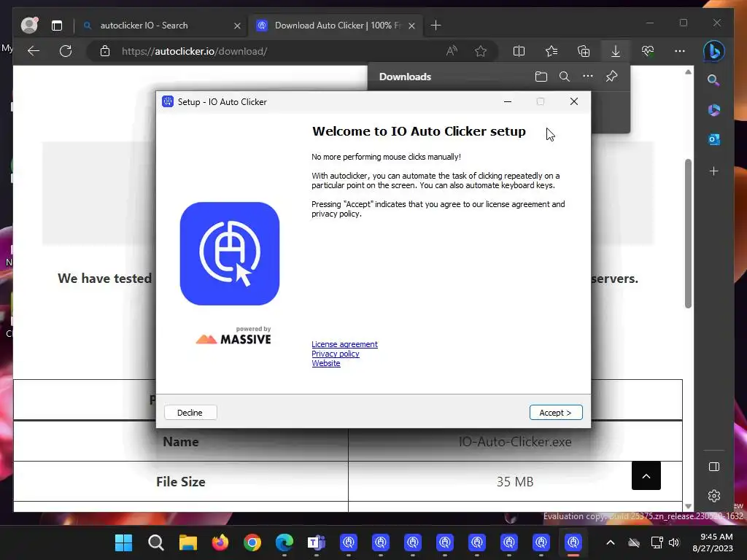Open Edge Collections

coord(584,51)
